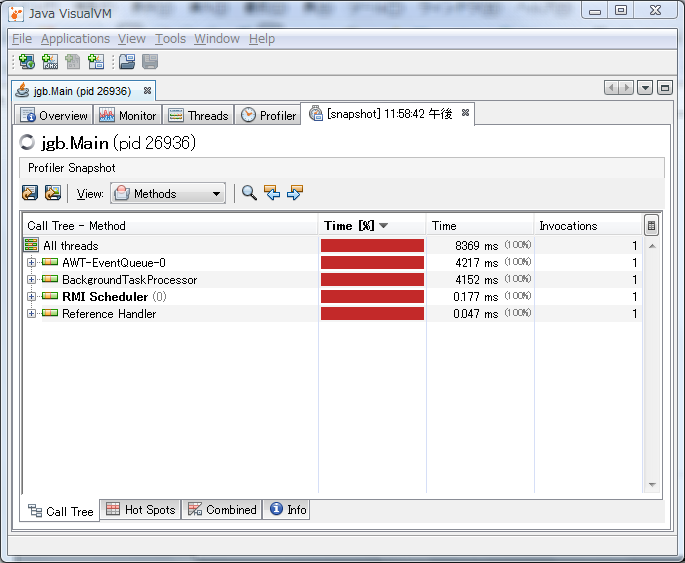Expand the AWT-EventQueue-0 tree node

tap(31, 263)
